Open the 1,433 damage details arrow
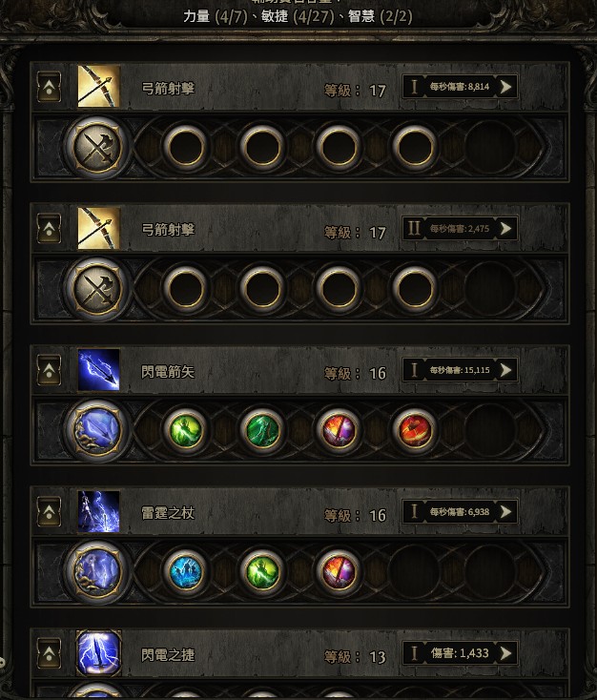The image size is (597, 700). tap(506, 653)
